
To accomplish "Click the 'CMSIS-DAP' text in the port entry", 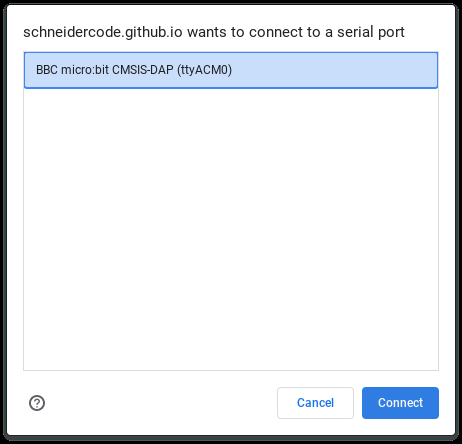I will (x=143, y=70).
